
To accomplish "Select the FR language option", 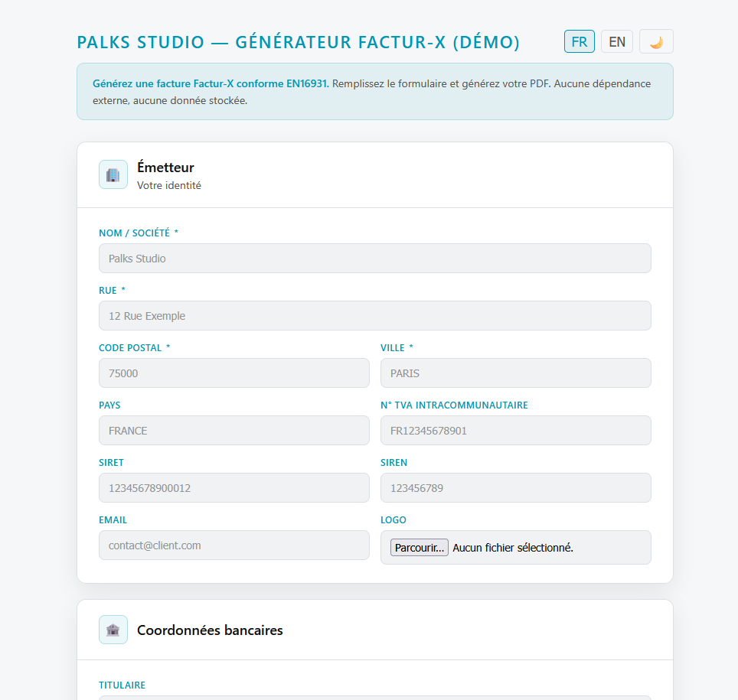I will [579, 41].
